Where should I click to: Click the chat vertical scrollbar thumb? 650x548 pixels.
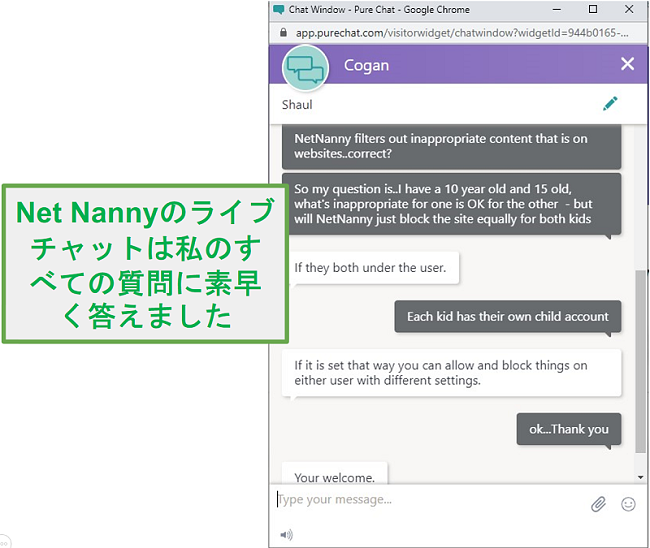click(x=640, y=361)
